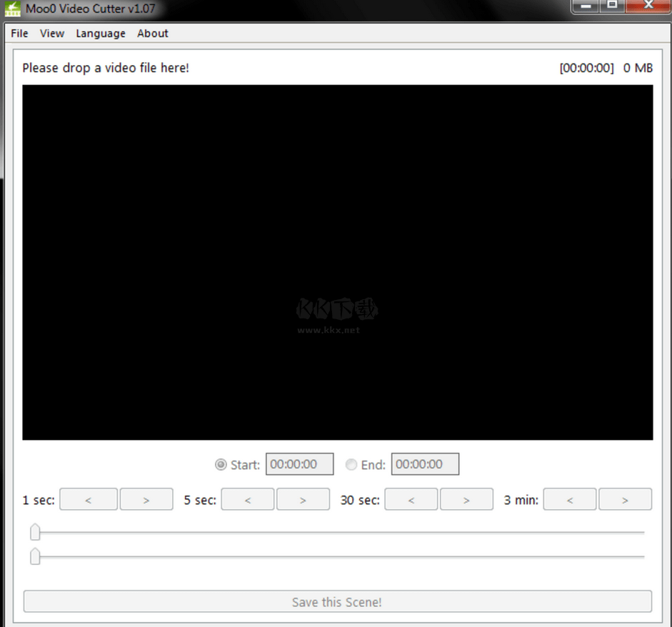Step back 1 sec with left arrow
Image resolution: width=672 pixels, height=627 pixels.
point(89,499)
